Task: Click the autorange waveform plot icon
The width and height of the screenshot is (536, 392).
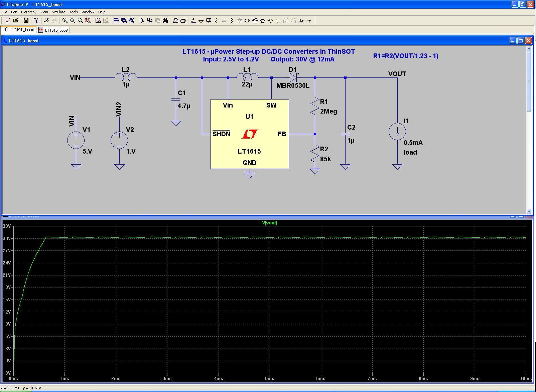Action: [x=98, y=21]
